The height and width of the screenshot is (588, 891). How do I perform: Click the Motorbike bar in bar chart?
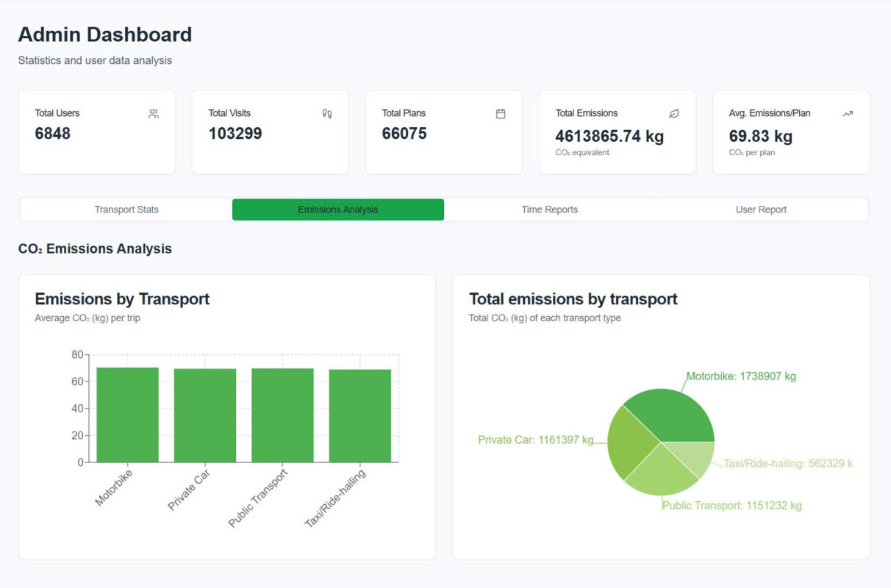pos(128,415)
